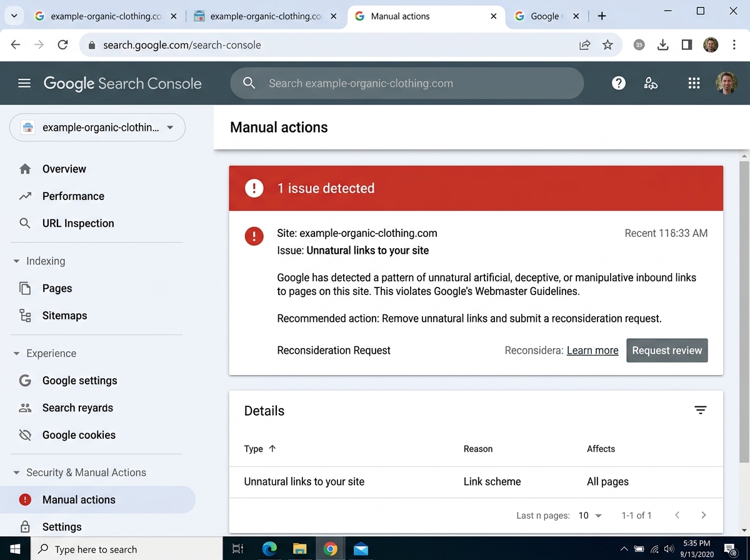Collapse the Experience section

pyautogui.click(x=16, y=353)
